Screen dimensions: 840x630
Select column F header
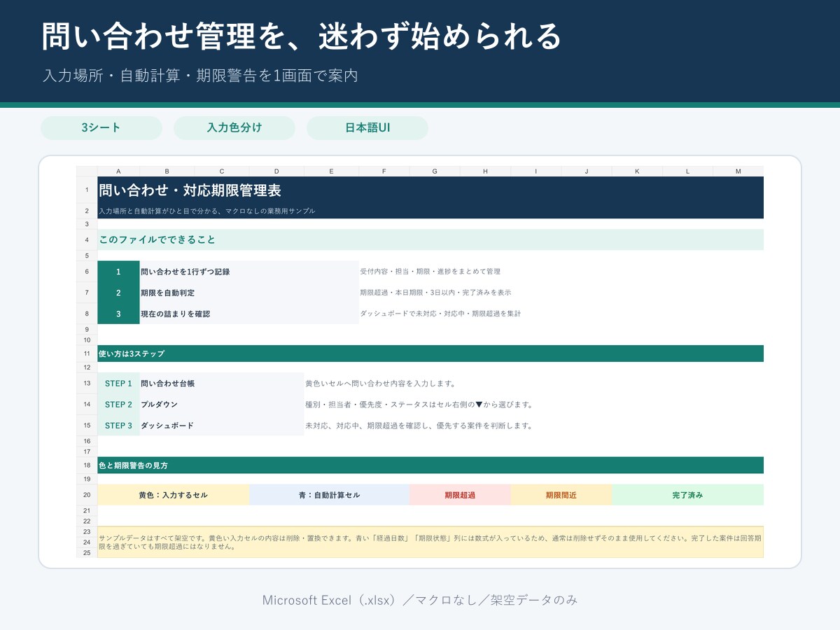tap(384, 171)
